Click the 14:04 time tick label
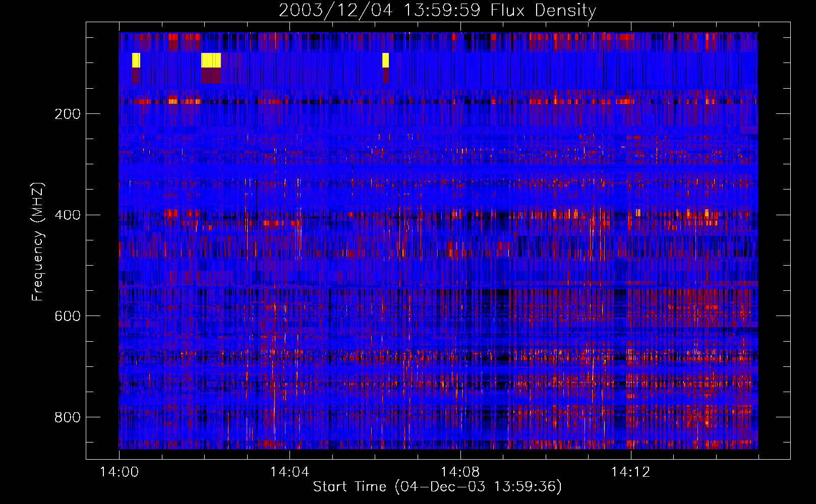Viewport: 816px width, 504px height. pos(289,472)
